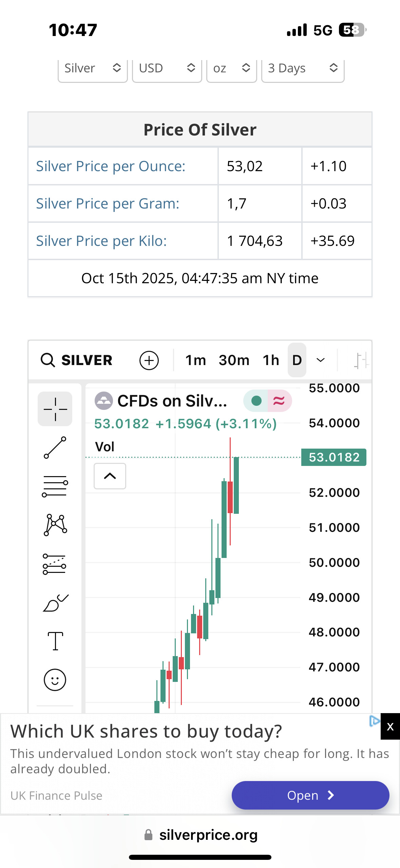The image size is (400, 868).
Task: Select the trend line drawing tool
Action: tap(55, 448)
